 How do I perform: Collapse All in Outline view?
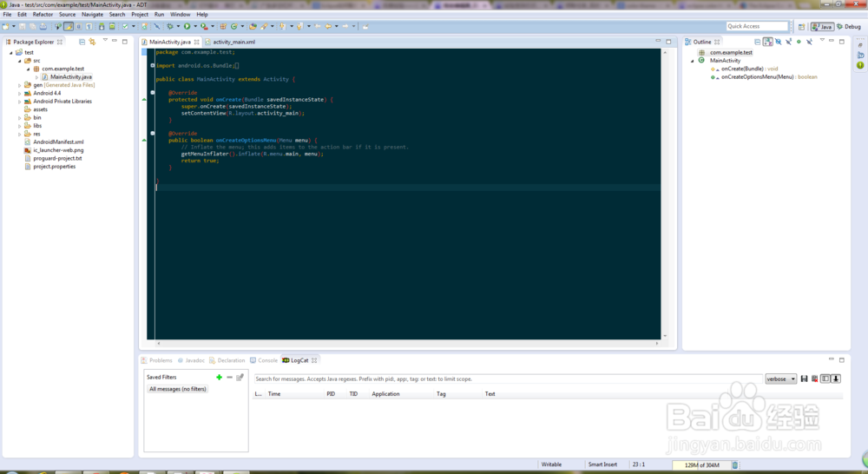coord(757,42)
